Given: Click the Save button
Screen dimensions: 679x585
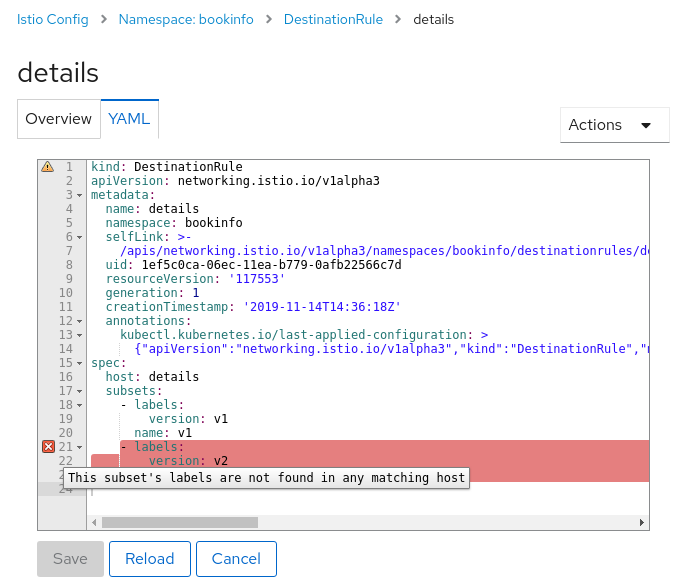Looking at the screenshot, I should tap(70, 559).
